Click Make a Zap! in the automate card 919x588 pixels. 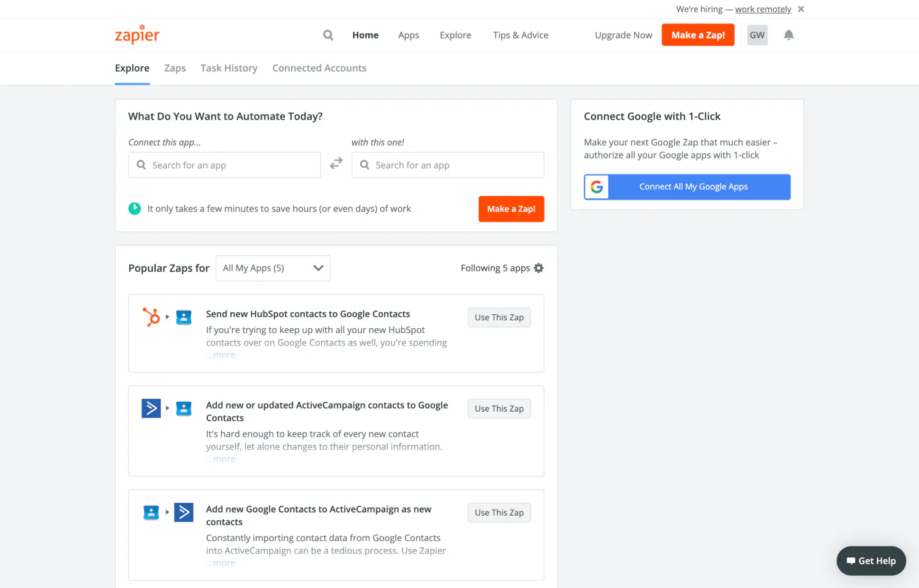511,209
